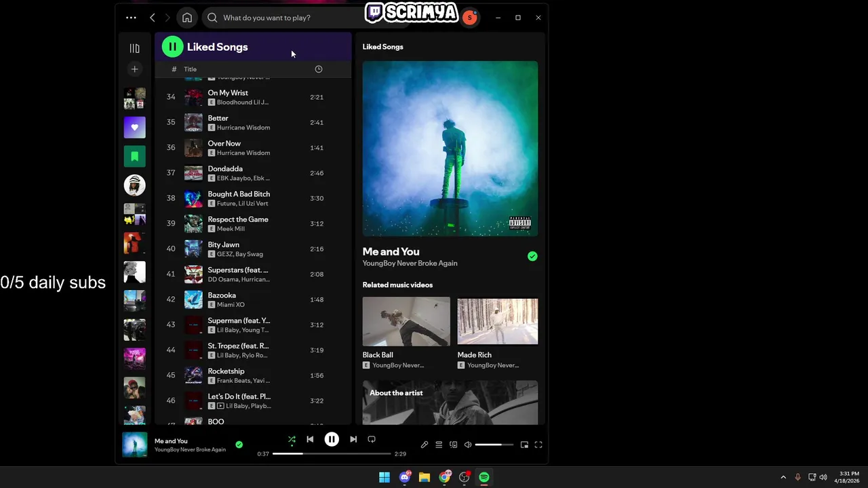The height and width of the screenshot is (488, 868).
Task: Click large 'Me and You' album cover
Action: pyautogui.click(x=450, y=148)
